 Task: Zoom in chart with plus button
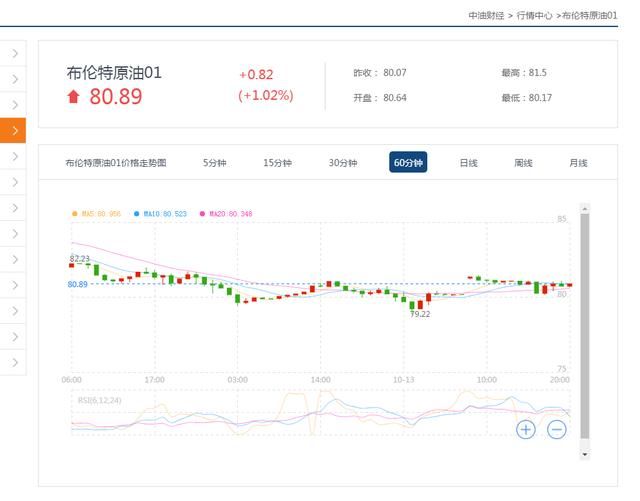coord(526,430)
